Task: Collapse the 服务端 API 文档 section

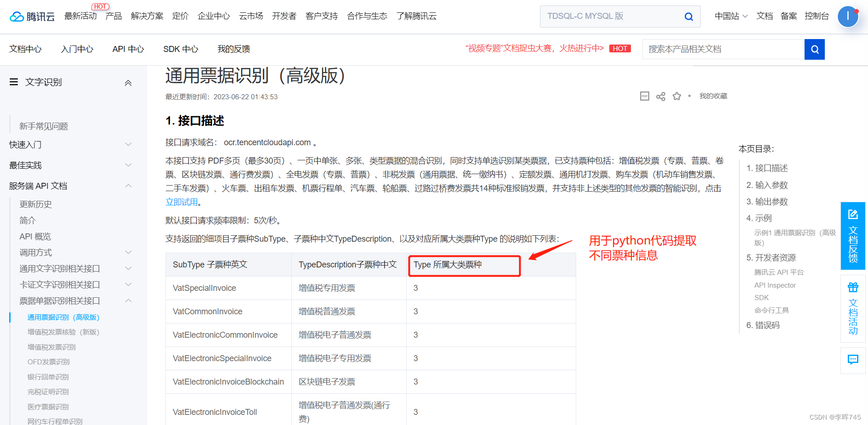Action: click(x=128, y=186)
